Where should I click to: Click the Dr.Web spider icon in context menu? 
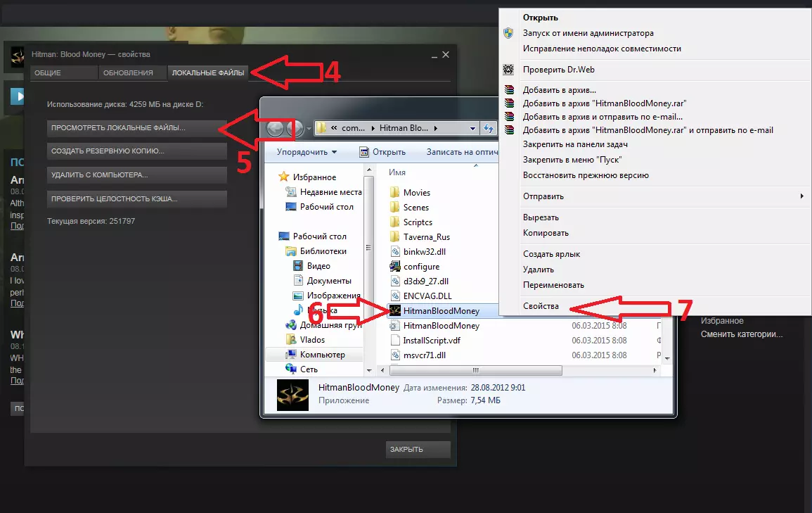click(508, 70)
